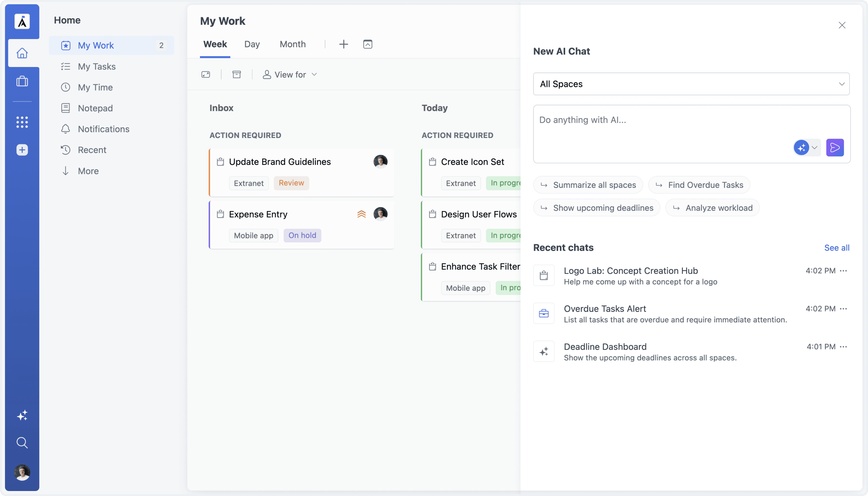Image resolution: width=868 pixels, height=496 pixels.
Task: Open the View for dropdown
Action: pyautogui.click(x=290, y=75)
